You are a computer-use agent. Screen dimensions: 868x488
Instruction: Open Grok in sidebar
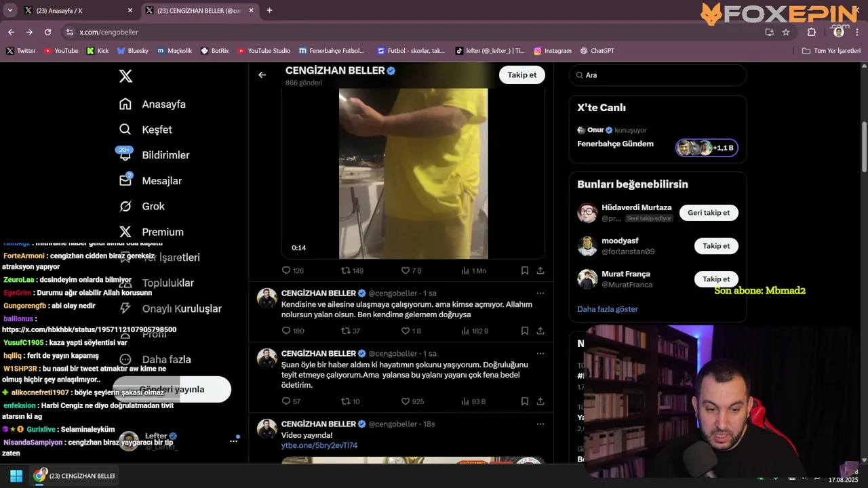click(142, 206)
